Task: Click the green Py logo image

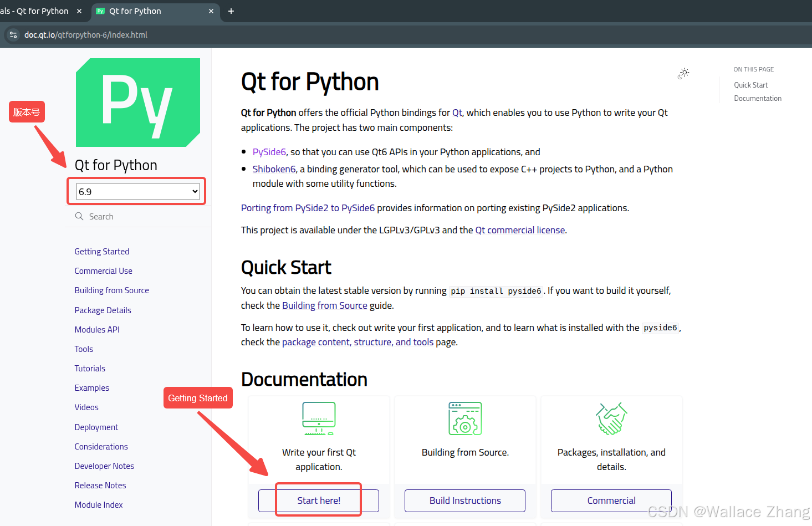Action: (138, 103)
